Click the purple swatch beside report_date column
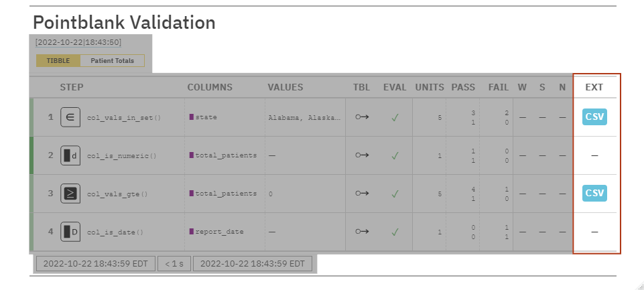The image size is (644, 290). pos(191,232)
